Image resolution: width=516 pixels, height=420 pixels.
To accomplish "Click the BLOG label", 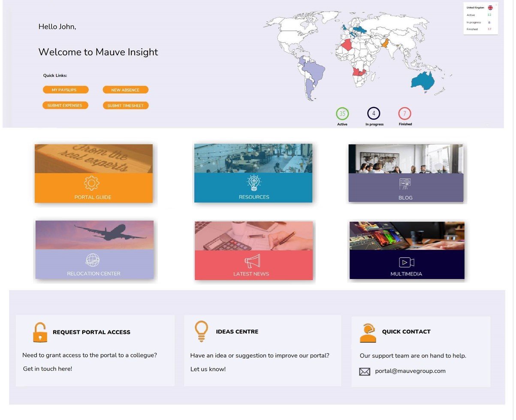I will click(405, 198).
